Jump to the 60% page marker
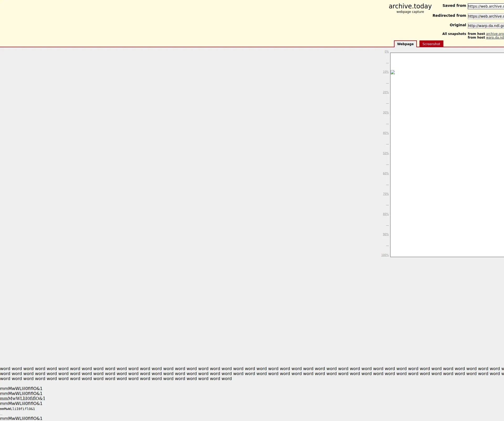504x421 pixels. tap(386, 173)
